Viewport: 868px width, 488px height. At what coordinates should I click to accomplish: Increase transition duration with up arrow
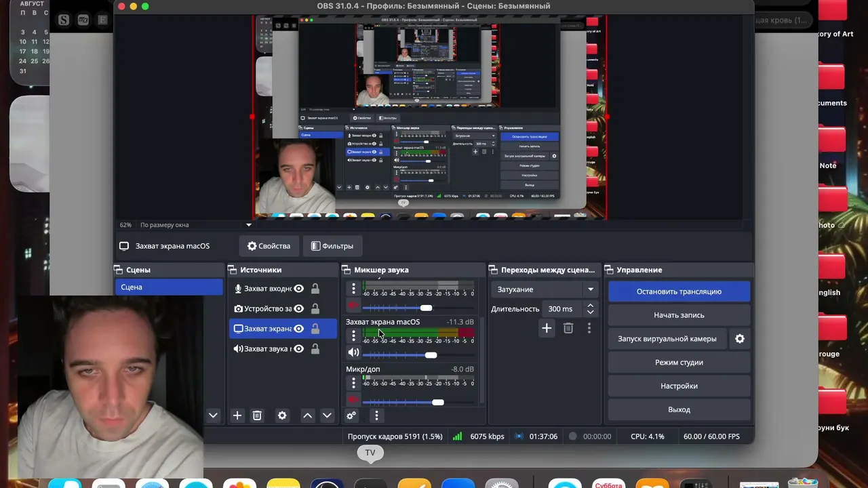[x=591, y=305]
